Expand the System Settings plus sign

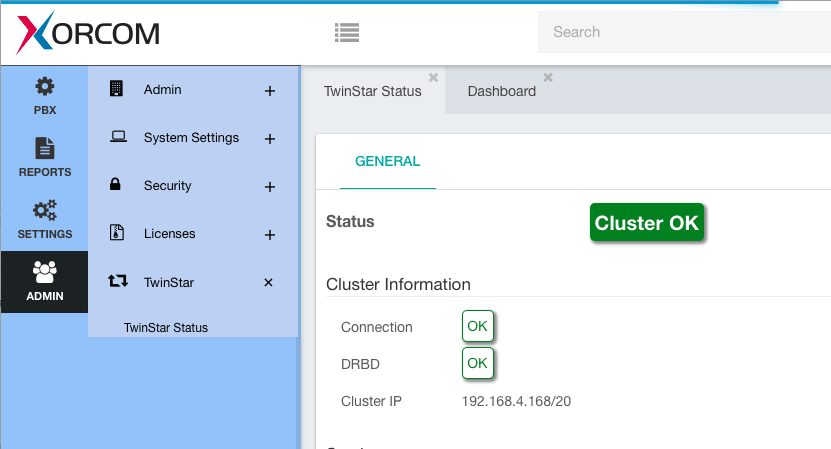click(270, 139)
